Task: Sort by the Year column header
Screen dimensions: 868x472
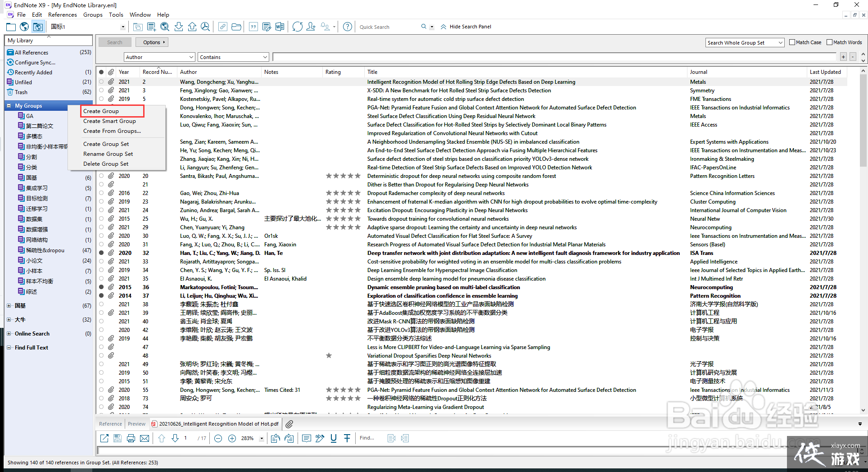Action: pos(124,72)
